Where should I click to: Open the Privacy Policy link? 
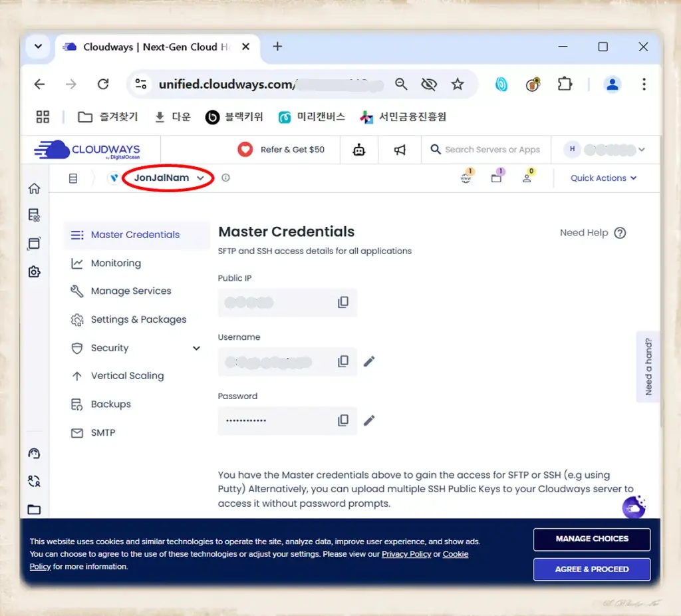pyautogui.click(x=406, y=554)
